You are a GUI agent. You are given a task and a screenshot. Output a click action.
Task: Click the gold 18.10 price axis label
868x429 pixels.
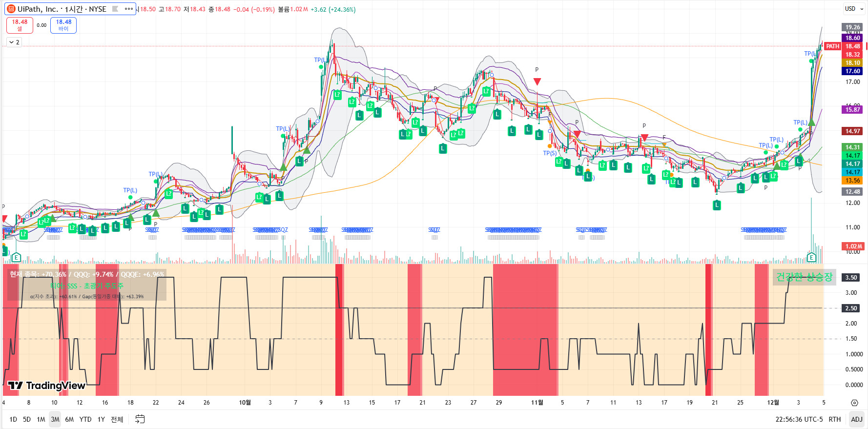point(852,63)
